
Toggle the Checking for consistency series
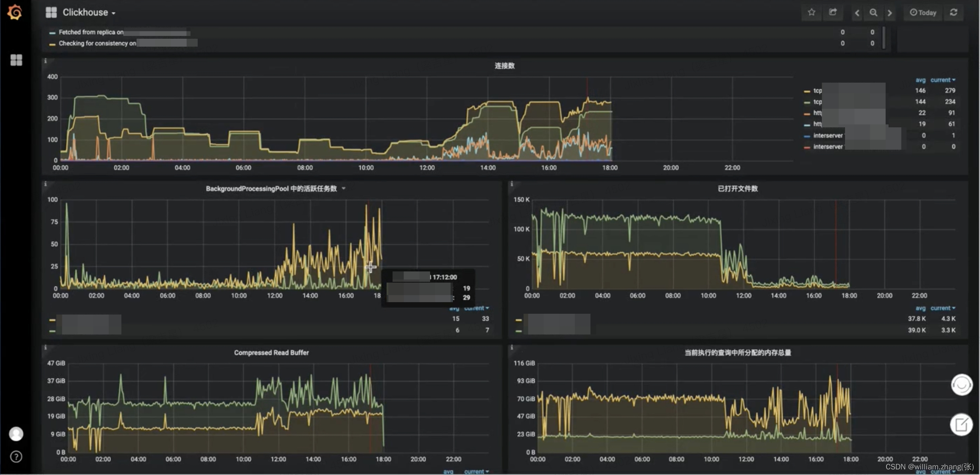[97, 43]
